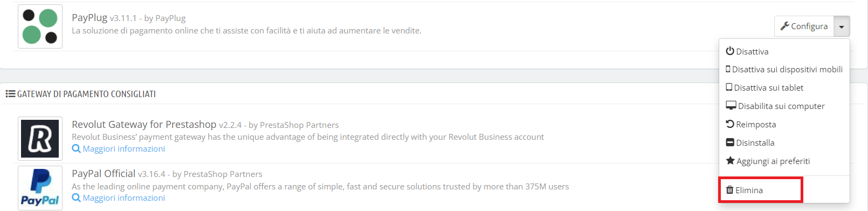The image size is (868, 211).
Task: Toggle the dropdown caret next to Configura
Action: point(842,26)
